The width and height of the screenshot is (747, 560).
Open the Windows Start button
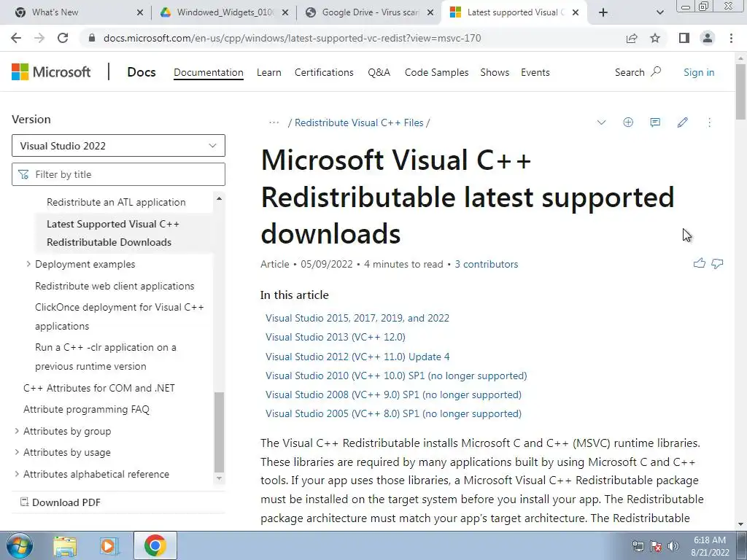[20, 545]
